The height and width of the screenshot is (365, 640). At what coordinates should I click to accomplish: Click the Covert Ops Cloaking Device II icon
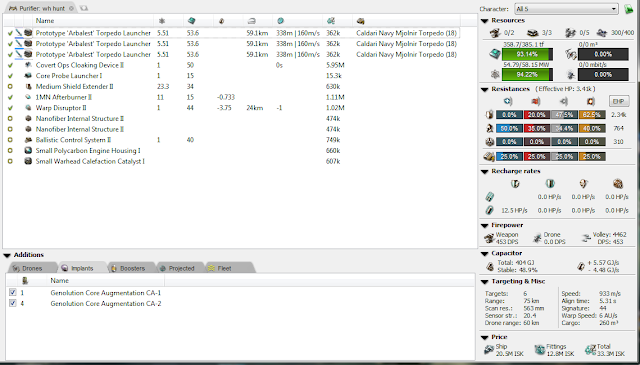tap(28, 65)
